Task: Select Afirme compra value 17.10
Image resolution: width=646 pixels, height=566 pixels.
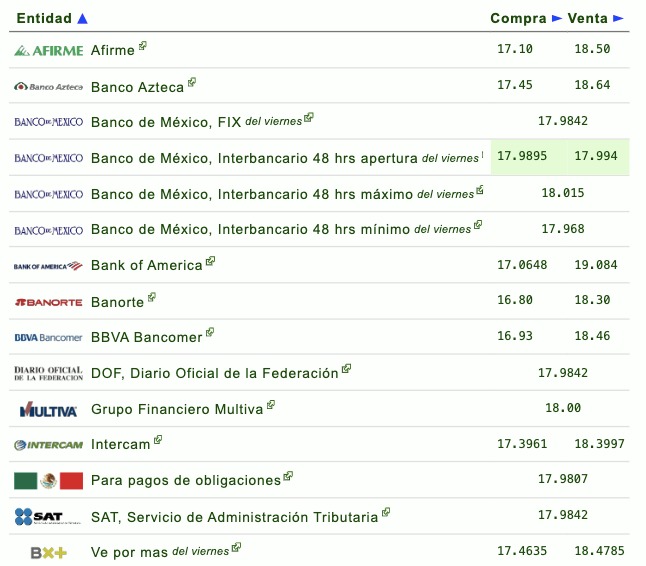Action: tap(515, 49)
